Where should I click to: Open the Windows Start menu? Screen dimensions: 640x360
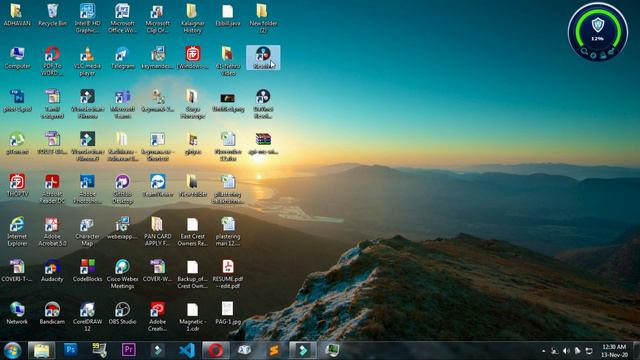coord(12,351)
